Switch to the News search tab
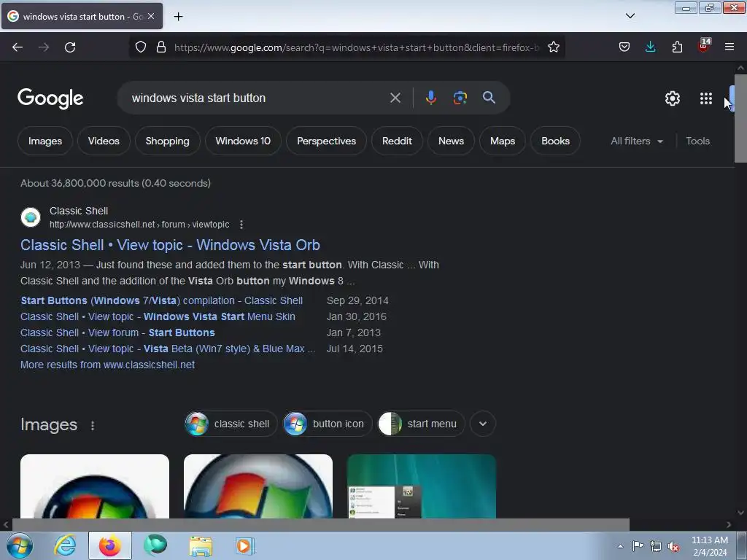This screenshot has width=747, height=560. point(451,141)
